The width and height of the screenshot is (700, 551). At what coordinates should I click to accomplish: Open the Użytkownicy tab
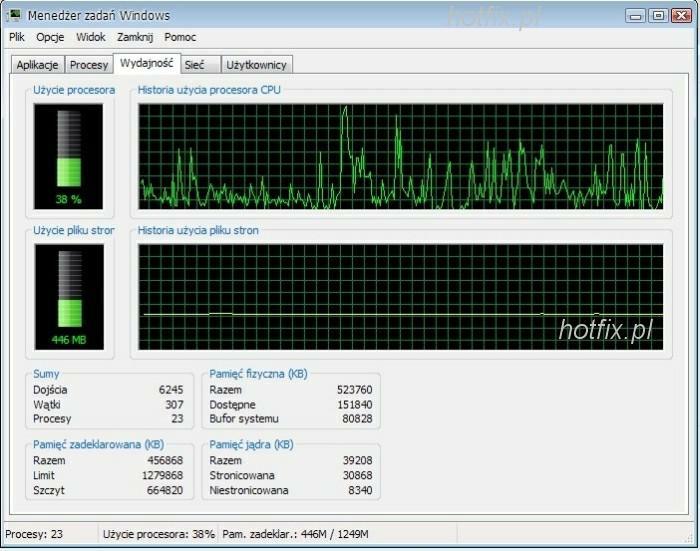pyautogui.click(x=256, y=65)
